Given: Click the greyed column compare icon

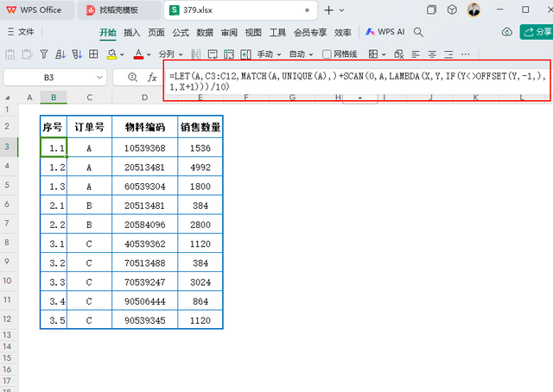Looking at the screenshot, I should (x=196, y=54).
